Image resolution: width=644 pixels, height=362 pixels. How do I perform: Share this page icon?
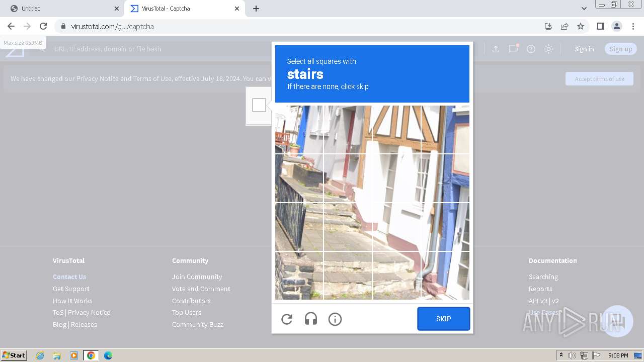tap(565, 26)
